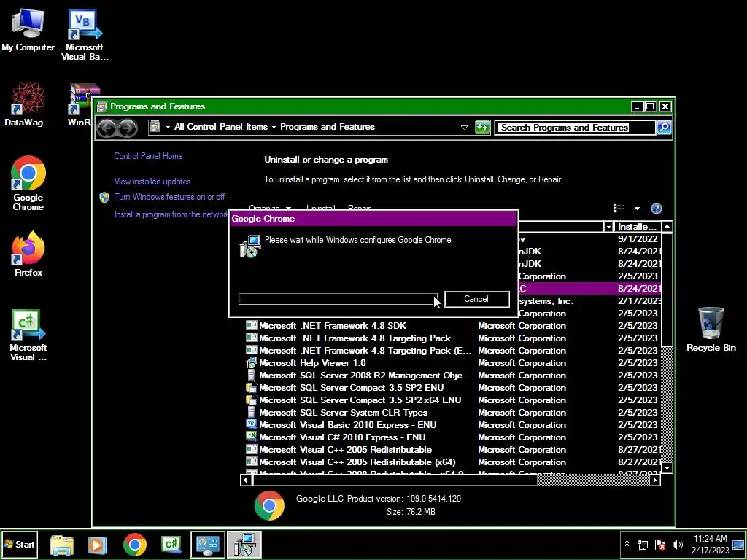Open Publisher column filter dropdown
747x560 pixels.
(x=608, y=227)
